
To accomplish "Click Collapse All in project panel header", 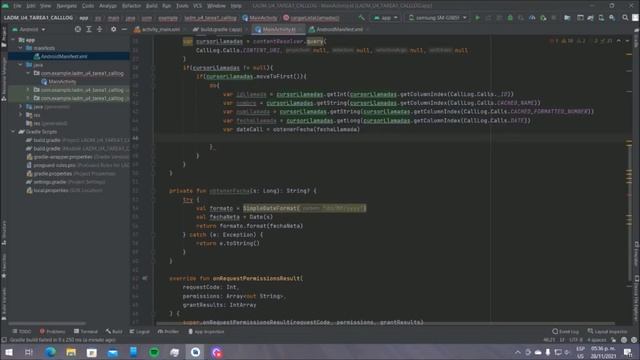I will point(100,29).
